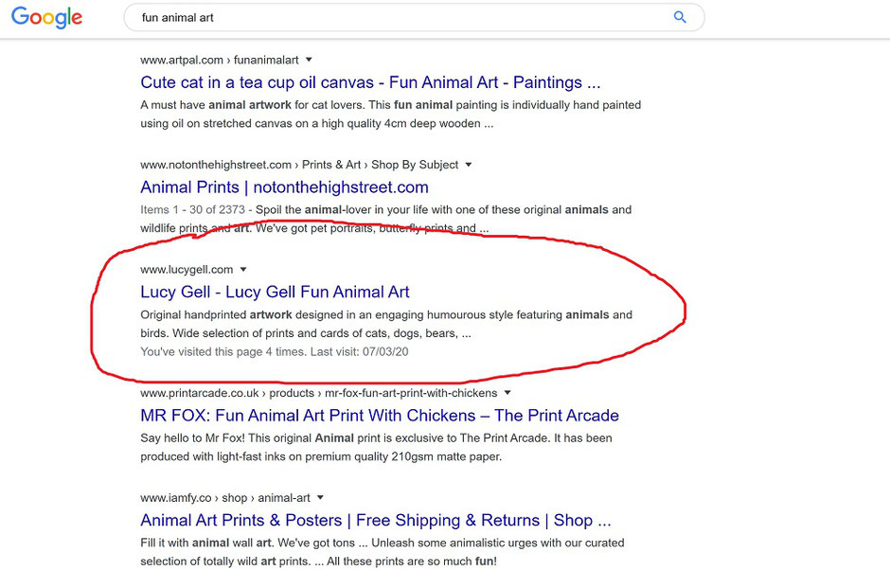Click the www.iamfy.co › shop › animal-art URL

tap(225, 498)
